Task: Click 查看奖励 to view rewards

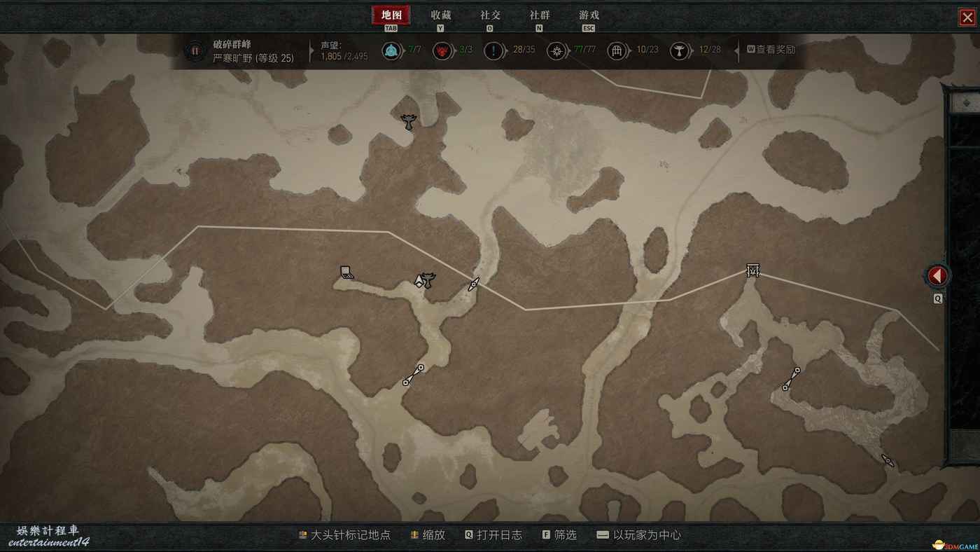Action: [771, 50]
